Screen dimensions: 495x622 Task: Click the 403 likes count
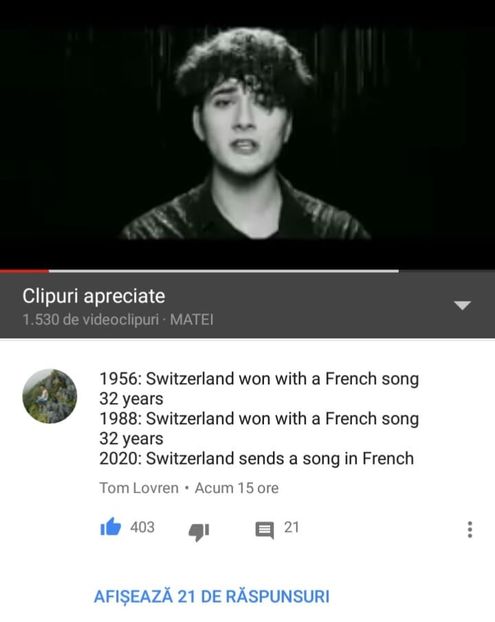click(x=142, y=527)
